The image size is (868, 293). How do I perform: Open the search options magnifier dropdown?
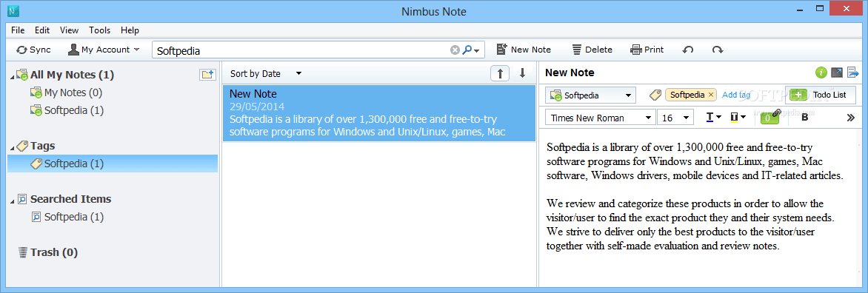click(471, 50)
